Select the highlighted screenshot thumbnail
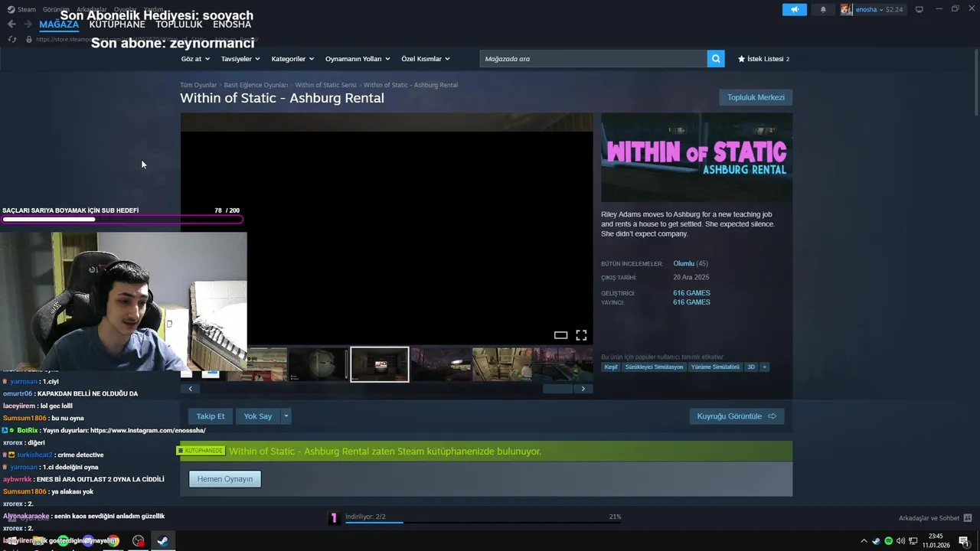 point(380,364)
